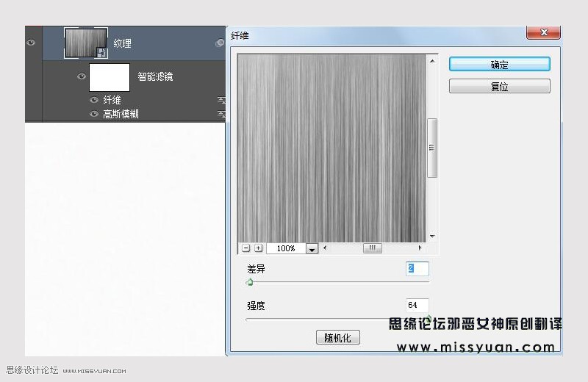
Task: Hide the 高斯模糊 smart filter effect
Action: pyautogui.click(x=94, y=114)
